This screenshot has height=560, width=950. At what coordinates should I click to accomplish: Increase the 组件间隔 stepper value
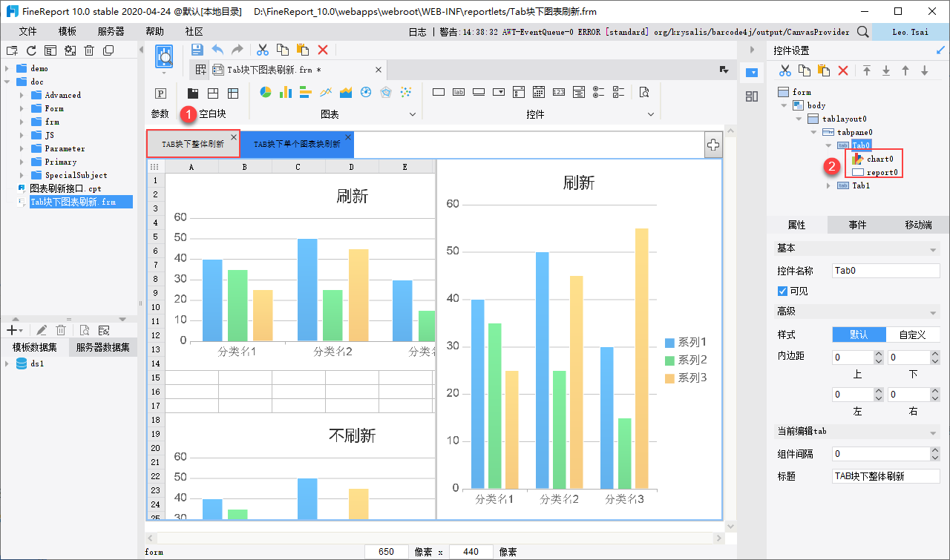click(x=934, y=449)
